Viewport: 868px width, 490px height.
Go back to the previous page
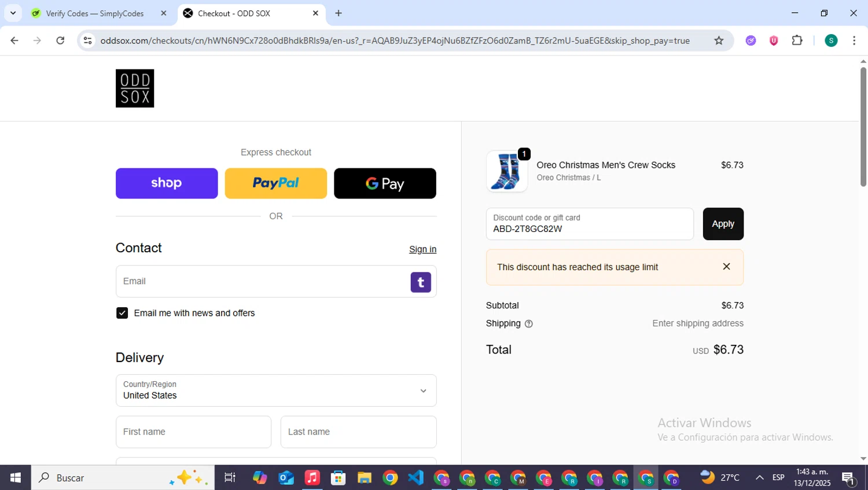coord(14,40)
